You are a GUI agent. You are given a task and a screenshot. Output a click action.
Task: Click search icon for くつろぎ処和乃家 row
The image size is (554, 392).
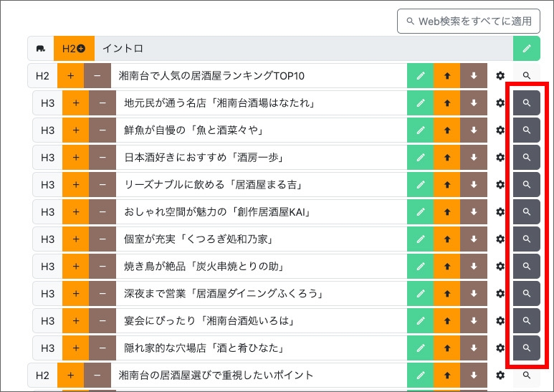(527, 239)
